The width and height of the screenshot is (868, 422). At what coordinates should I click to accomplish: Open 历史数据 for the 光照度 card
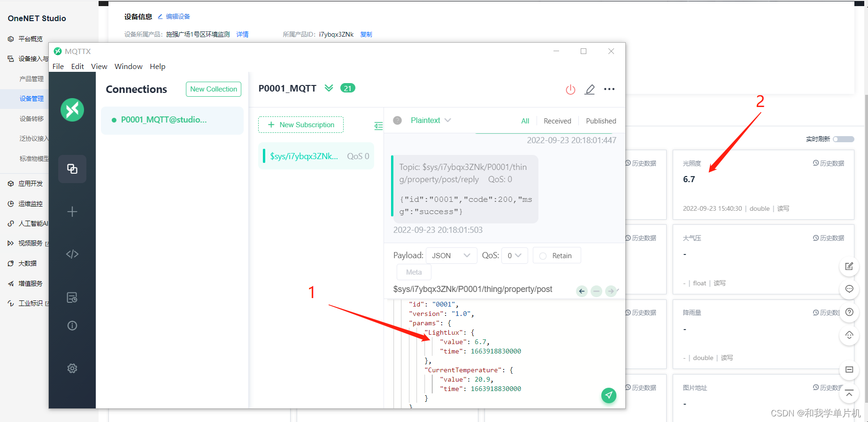pos(829,163)
